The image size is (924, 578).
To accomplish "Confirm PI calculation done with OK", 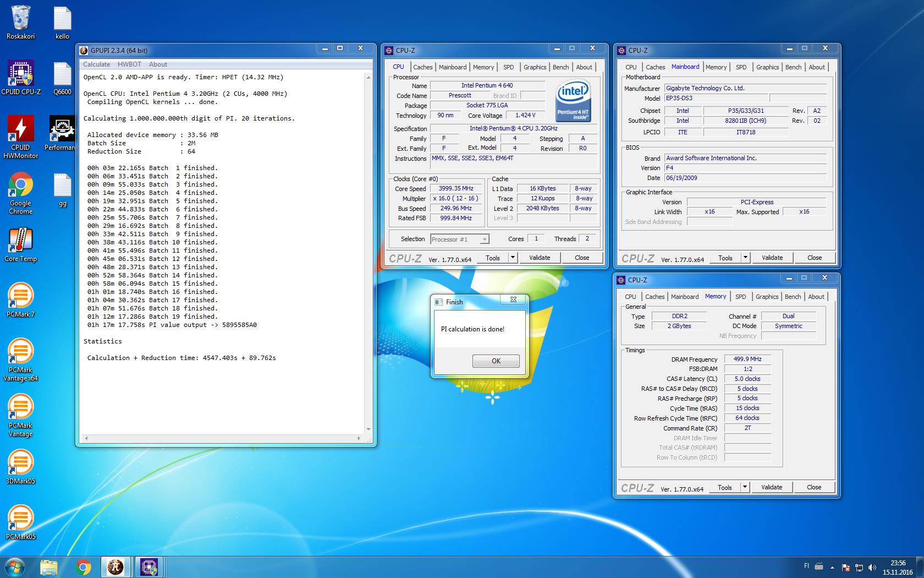I will click(x=496, y=361).
